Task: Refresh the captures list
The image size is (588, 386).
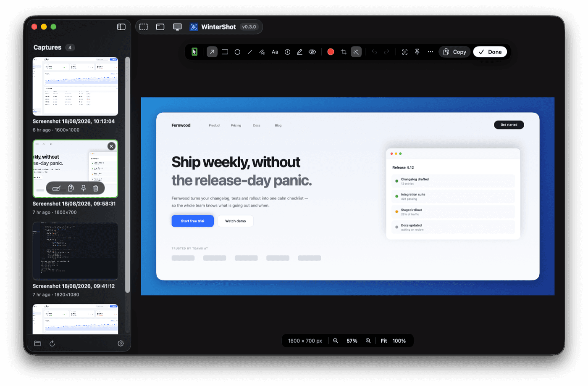Action: pos(52,344)
